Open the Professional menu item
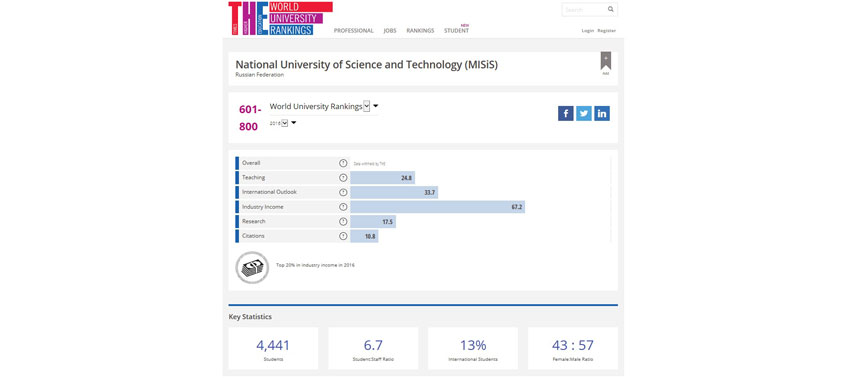 tap(353, 31)
